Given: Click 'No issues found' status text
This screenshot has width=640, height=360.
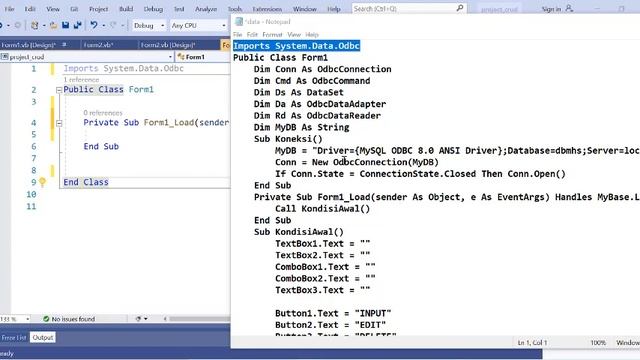Looking at the screenshot, I should [73, 319].
